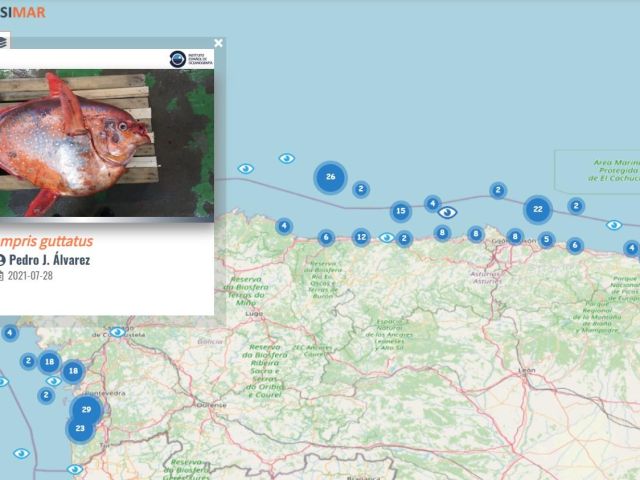Expand the cluster marker labeled 22
This screenshot has height=480, width=640.
point(538,209)
